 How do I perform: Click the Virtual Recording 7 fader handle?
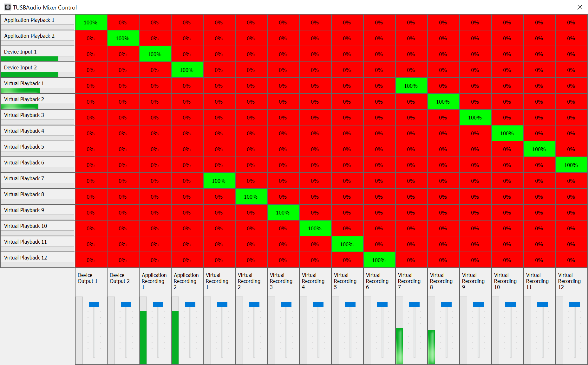[414, 305]
